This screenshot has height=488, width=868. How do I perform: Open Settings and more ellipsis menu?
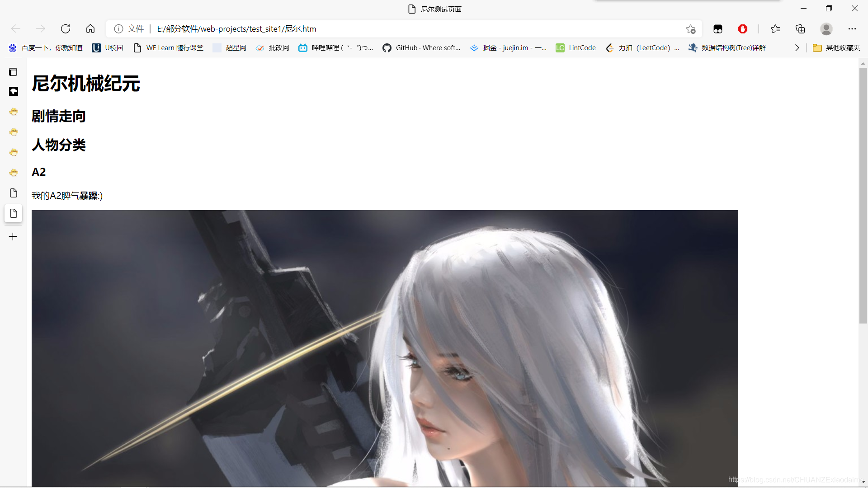point(852,29)
